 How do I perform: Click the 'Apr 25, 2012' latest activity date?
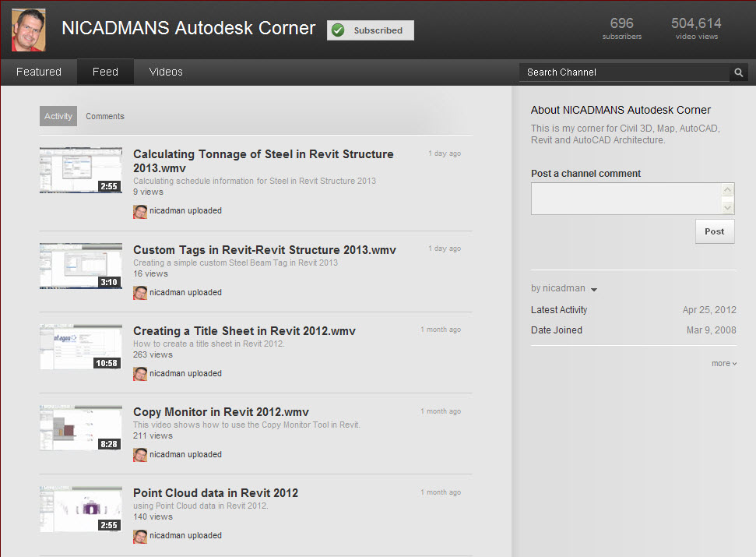[709, 310]
